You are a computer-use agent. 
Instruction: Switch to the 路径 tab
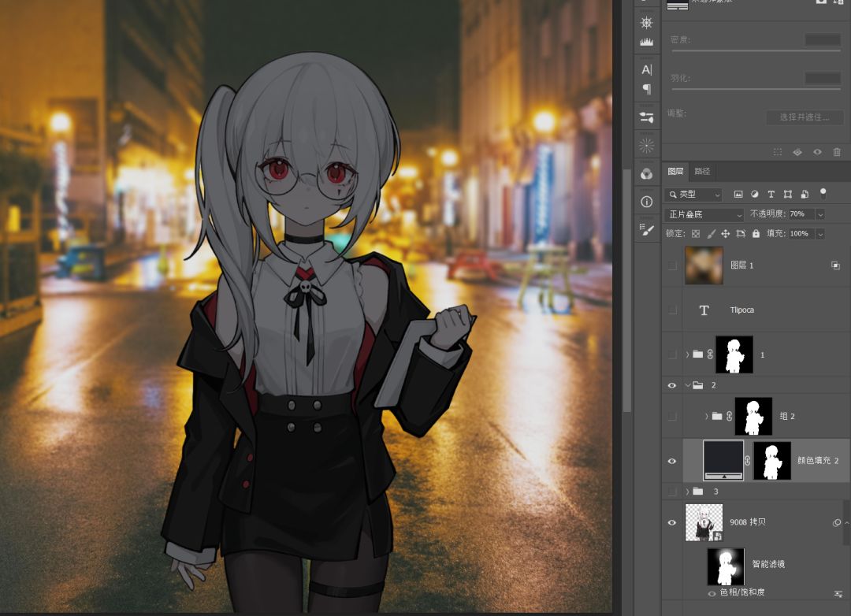click(701, 171)
